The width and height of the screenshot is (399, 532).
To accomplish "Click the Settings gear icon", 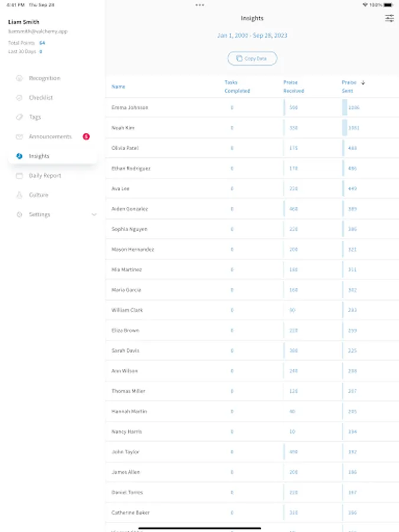I will coord(20,215).
